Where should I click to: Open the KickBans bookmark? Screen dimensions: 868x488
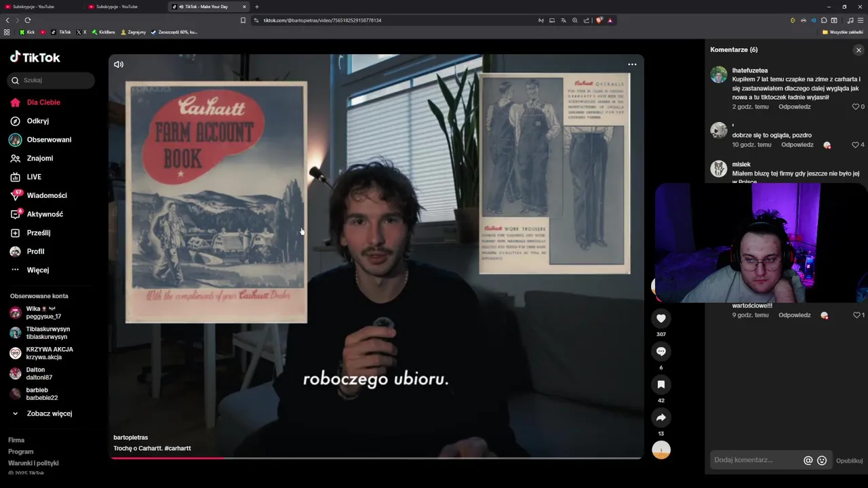(x=104, y=32)
